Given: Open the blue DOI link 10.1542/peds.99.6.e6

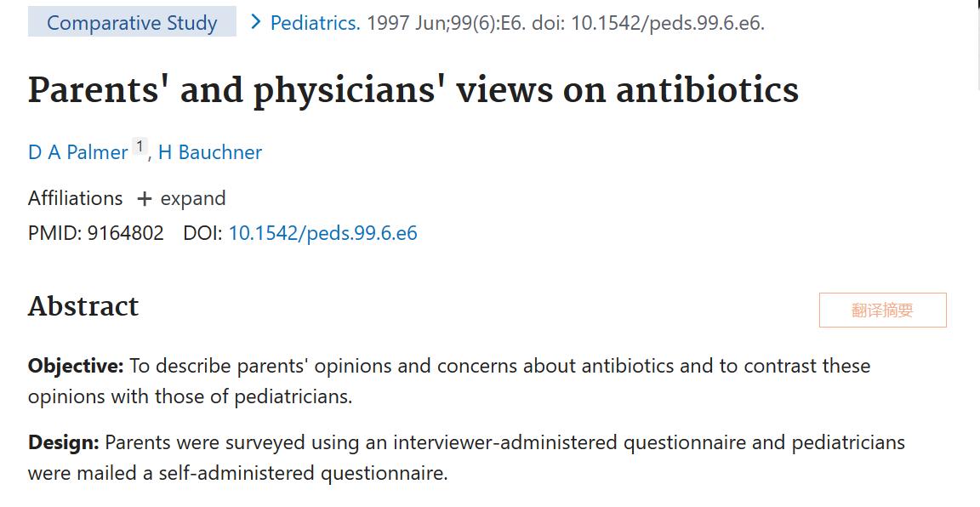Looking at the screenshot, I should [323, 233].
